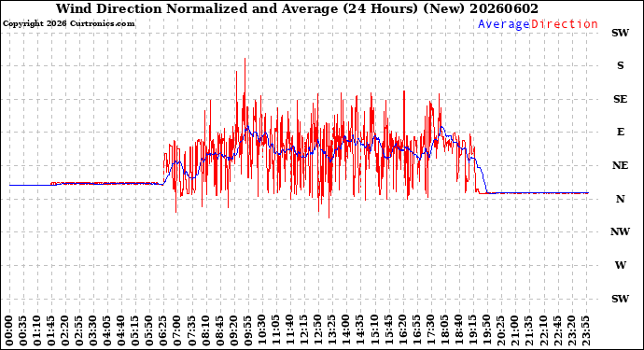Image resolution: width=644 pixels, height=350 pixels.
Task: Click the 09:20 time axis label
Action: coord(234,331)
